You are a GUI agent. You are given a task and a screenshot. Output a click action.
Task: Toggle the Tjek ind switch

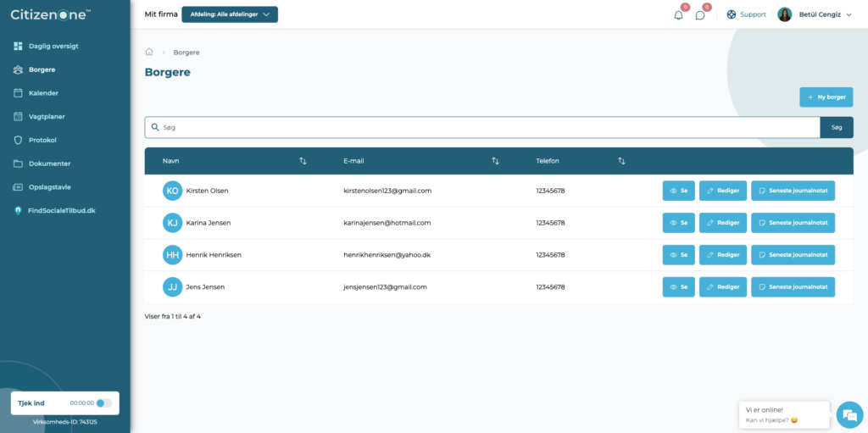pos(103,403)
